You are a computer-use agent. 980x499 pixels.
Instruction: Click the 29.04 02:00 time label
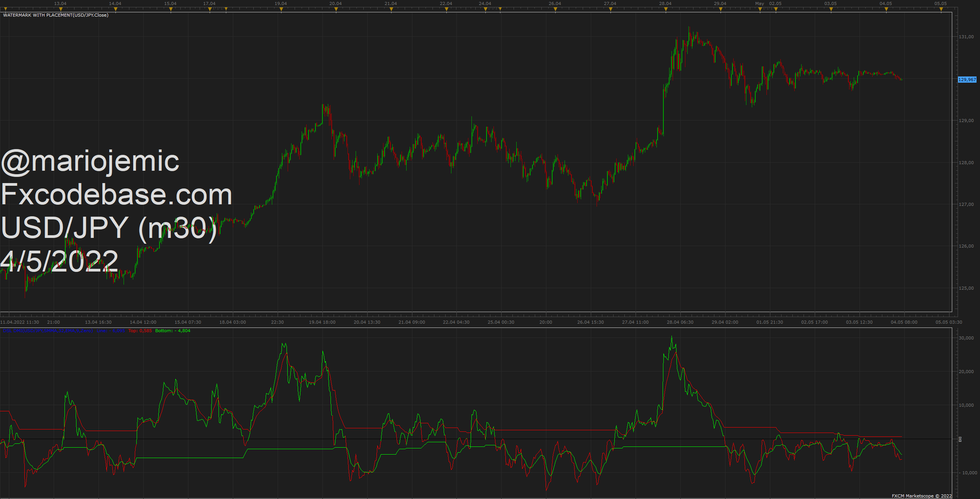[725, 322]
